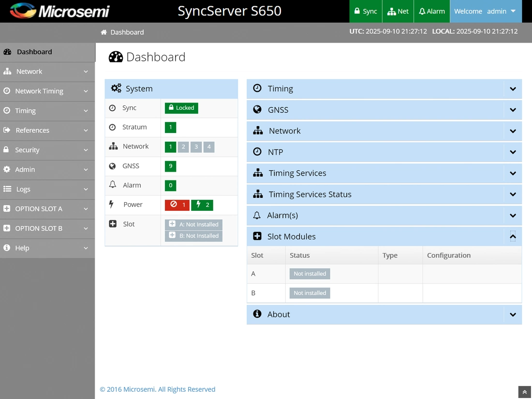Expand the Network panel chevron

coord(513,131)
